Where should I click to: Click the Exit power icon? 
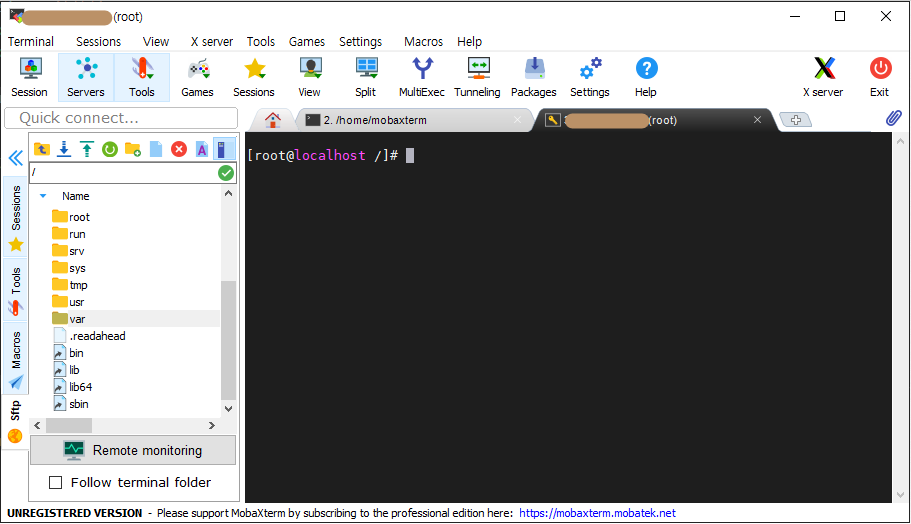[x=880, y=77]
